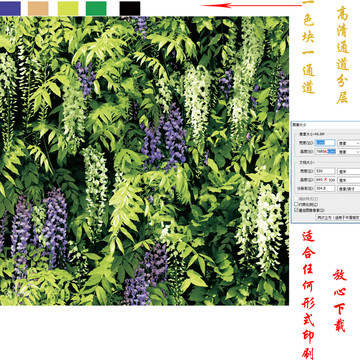Click the wisteria floral pattern image
The height and width of the screenshot is (360, 360).
tap(144, 161)
